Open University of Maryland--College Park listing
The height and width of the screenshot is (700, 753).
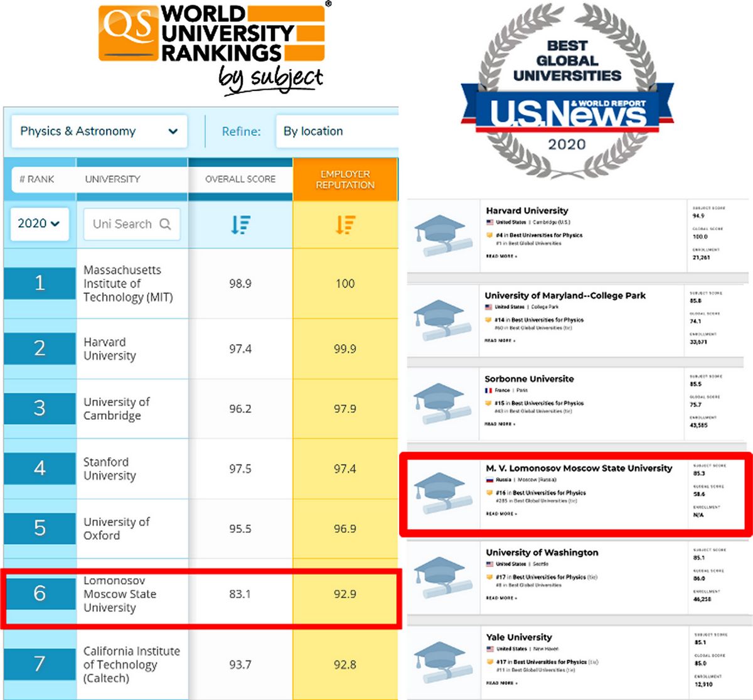565,296
